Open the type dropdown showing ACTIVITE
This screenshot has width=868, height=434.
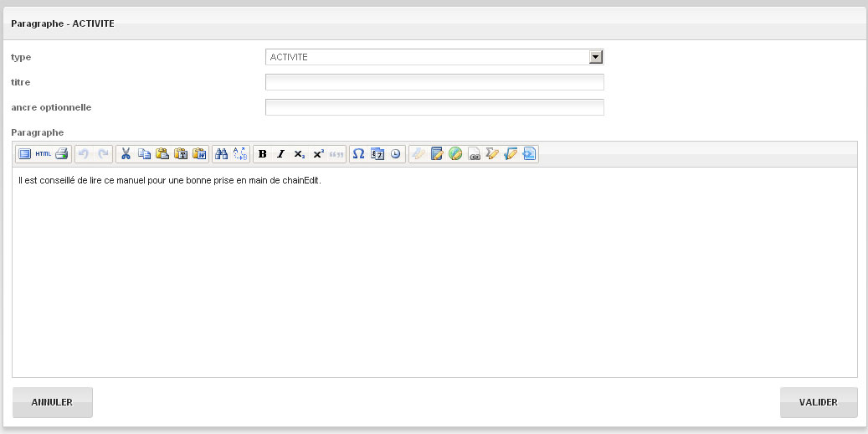pyautogui.click(x=434, y=57)
